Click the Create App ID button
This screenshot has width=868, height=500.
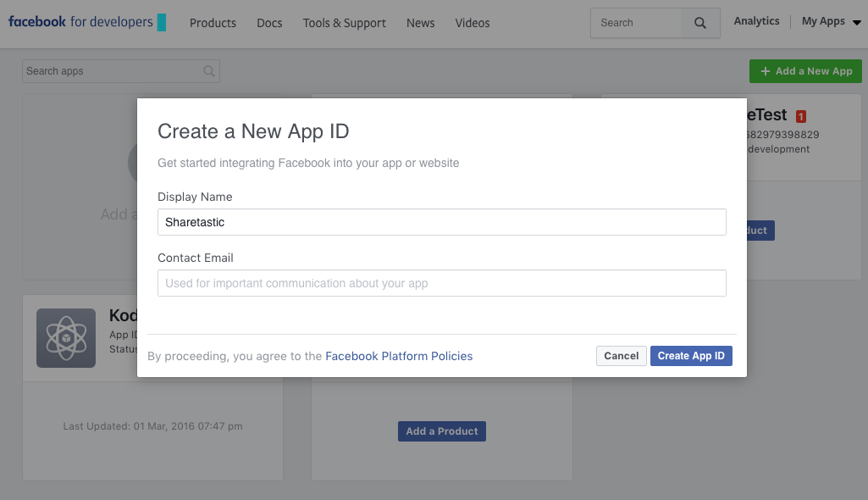click(x=691, y=355)
